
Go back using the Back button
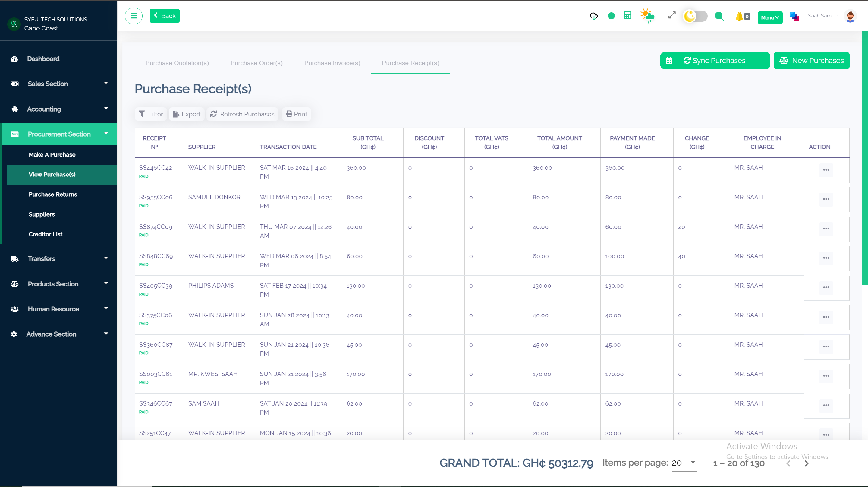click(x=165, y=16)
